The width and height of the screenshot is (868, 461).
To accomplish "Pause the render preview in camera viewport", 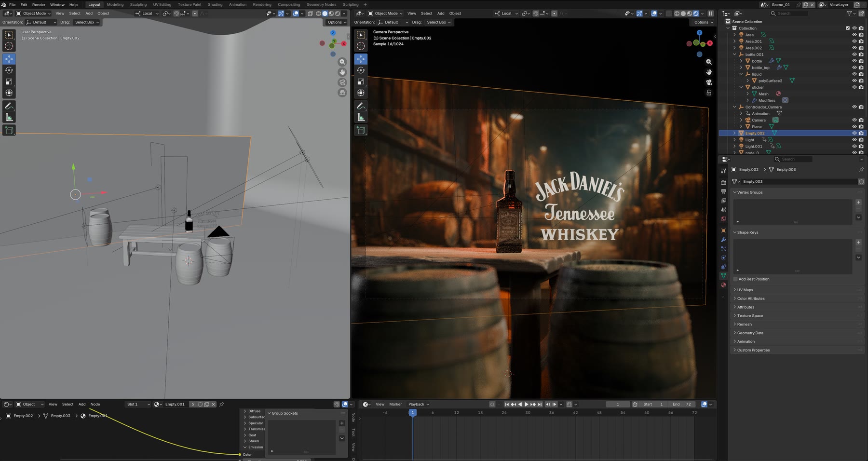I will pos(710,14).
